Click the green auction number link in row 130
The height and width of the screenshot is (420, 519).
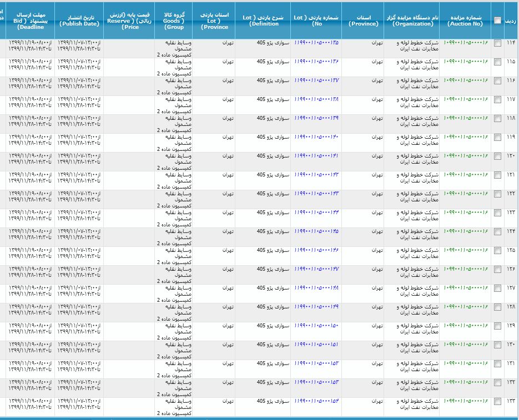click(x=466, y=345)
